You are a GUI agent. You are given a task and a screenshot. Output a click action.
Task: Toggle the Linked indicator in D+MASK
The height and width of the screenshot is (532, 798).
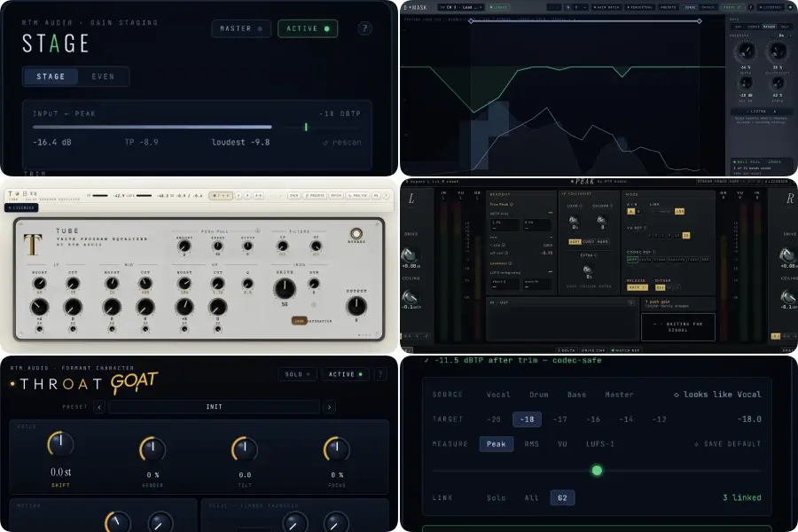[497, 7]
